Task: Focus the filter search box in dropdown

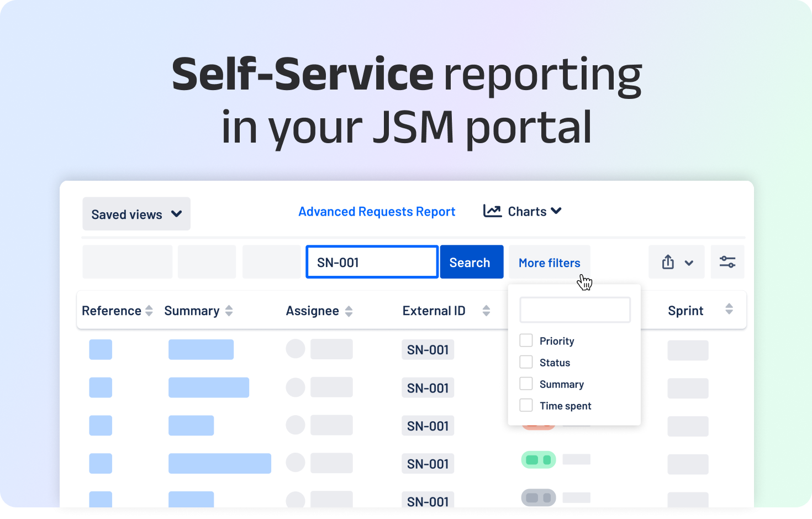Action: pyautogui.click(x=574, y=310)
